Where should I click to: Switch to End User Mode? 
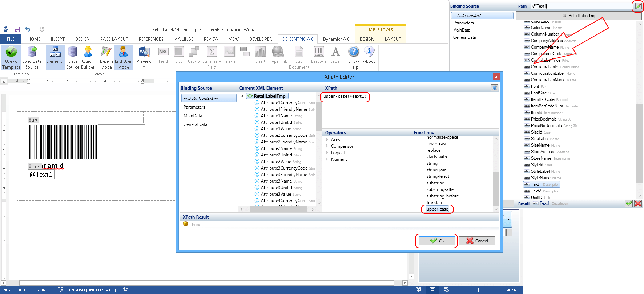[123, 57]
